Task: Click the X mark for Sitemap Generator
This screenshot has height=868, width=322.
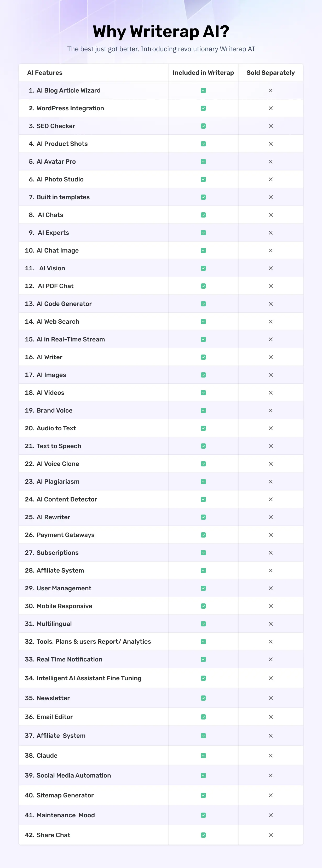Action: click(271, 795)
